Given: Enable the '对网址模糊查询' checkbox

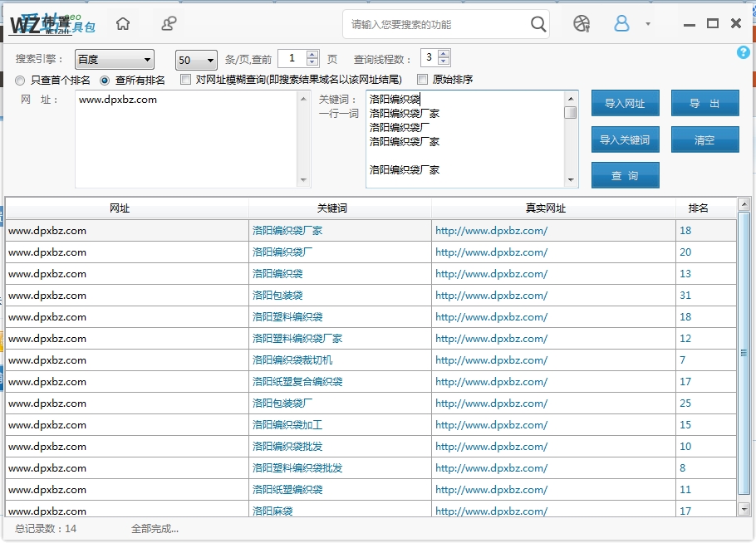Looking at the screenshot, I should coord(186,80).
